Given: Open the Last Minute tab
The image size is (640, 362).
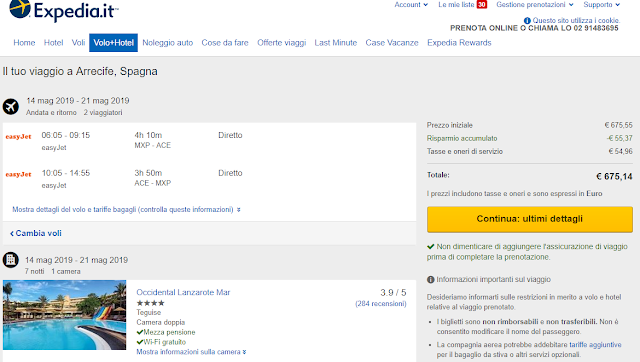Looking at the screenshot, I should [x=336, y=43].
